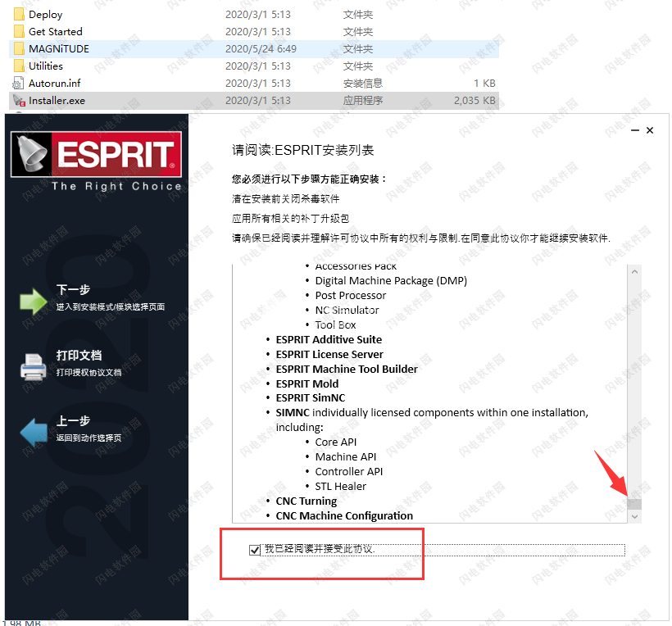Viewport: 672px width, 626px height.
Task: Click the 打印文档 print document button
Action: 71,364
